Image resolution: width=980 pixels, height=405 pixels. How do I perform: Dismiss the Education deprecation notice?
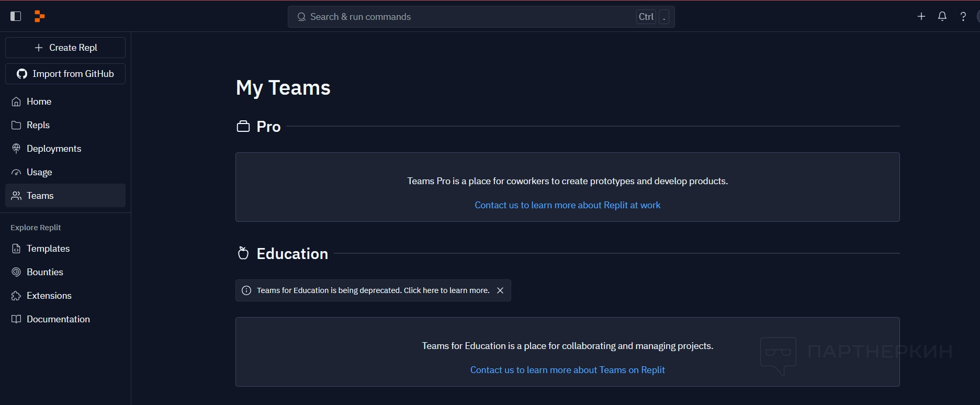pyautogui.click(x=500, y=290)
